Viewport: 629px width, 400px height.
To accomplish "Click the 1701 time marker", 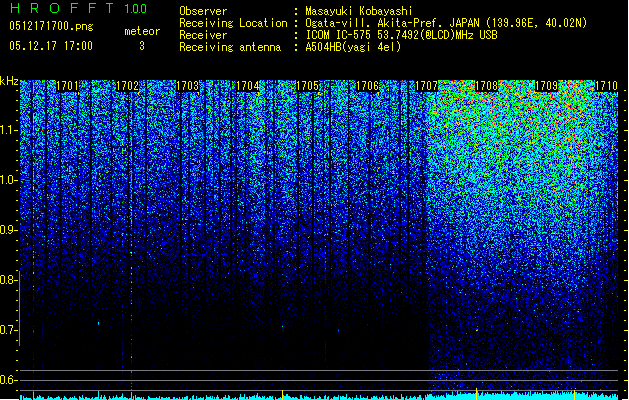I will pos(67,86).
